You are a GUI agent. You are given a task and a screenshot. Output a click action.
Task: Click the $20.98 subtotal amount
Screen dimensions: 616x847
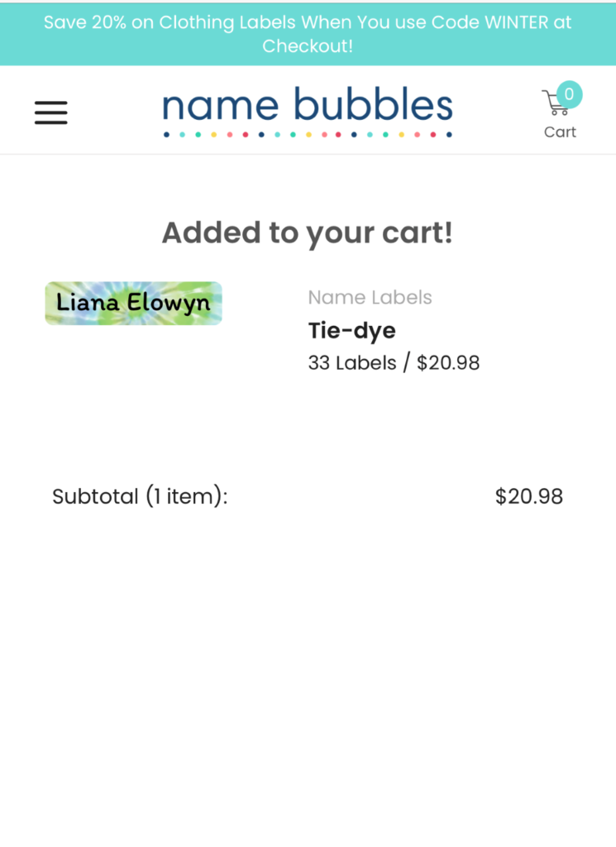pos(528,496)
